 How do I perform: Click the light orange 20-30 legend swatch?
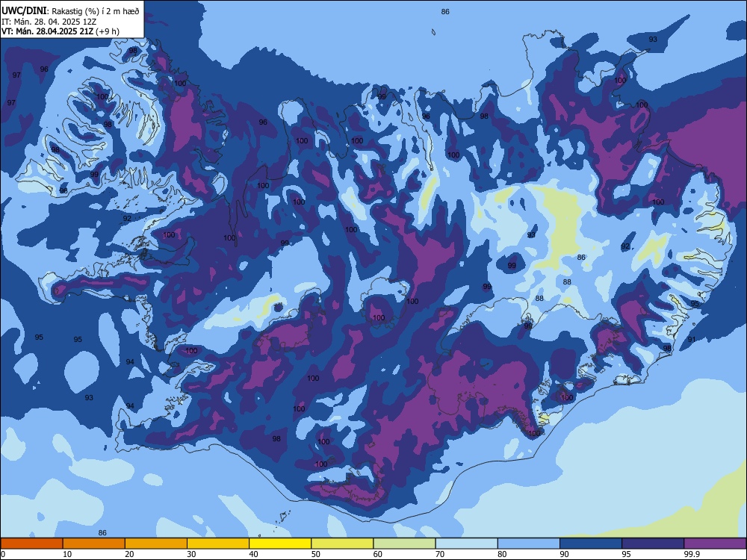[156, 544]
